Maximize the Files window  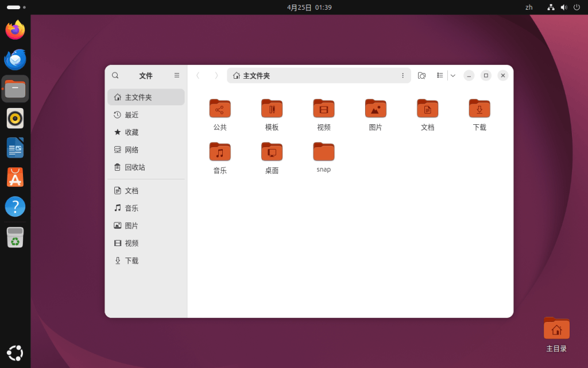point(486,75)
